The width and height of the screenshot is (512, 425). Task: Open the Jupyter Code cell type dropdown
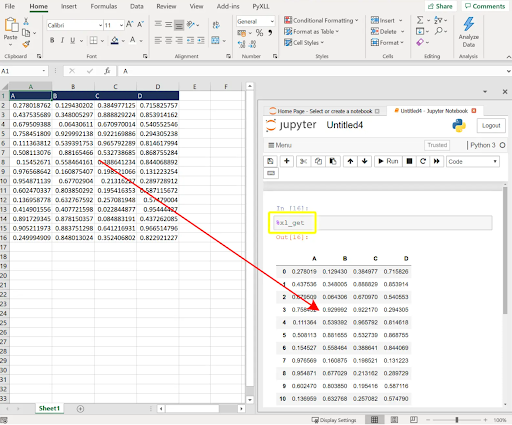pos(473,162)
